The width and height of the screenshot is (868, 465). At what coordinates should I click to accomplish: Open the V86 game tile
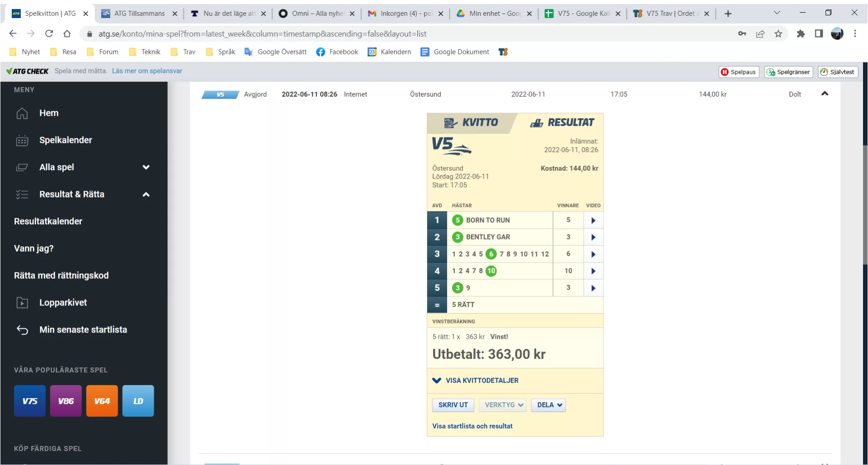tap(66, 401)
